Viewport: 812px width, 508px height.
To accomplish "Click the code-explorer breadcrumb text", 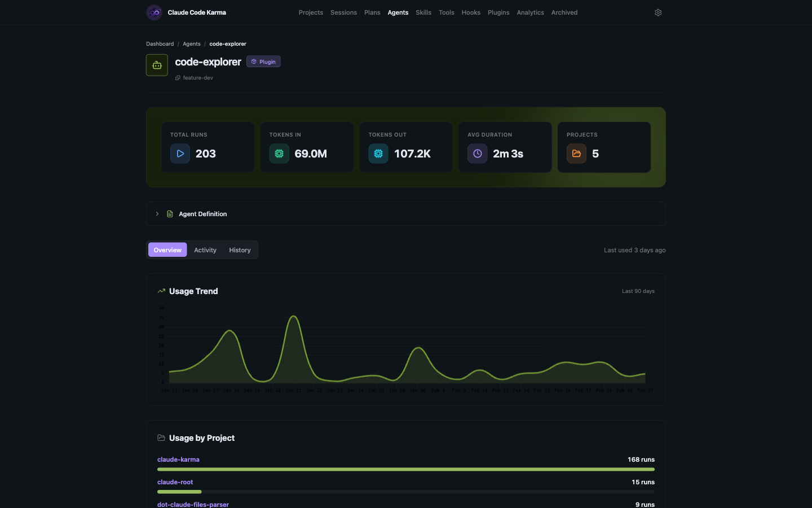I will pos(228,44).
